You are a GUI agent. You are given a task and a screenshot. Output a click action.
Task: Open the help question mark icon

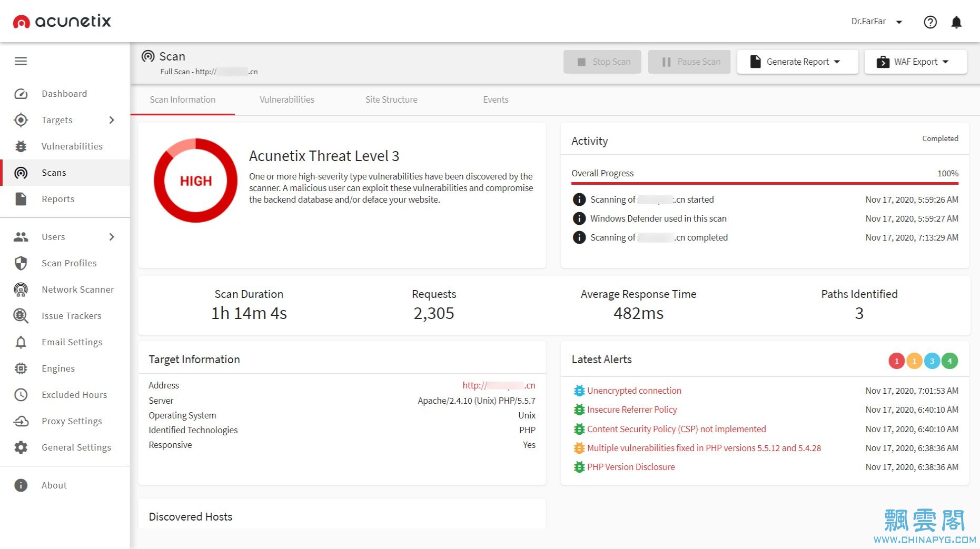pyautogui.click(x=930, y=22)
